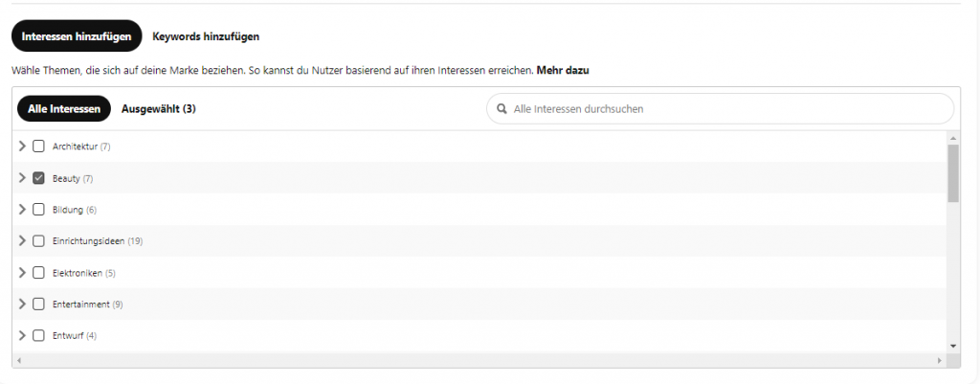Open the Mehr dazu link
The height and width of the screenshot is (384, 980).
pyautogui.click(x=563, y=71)
